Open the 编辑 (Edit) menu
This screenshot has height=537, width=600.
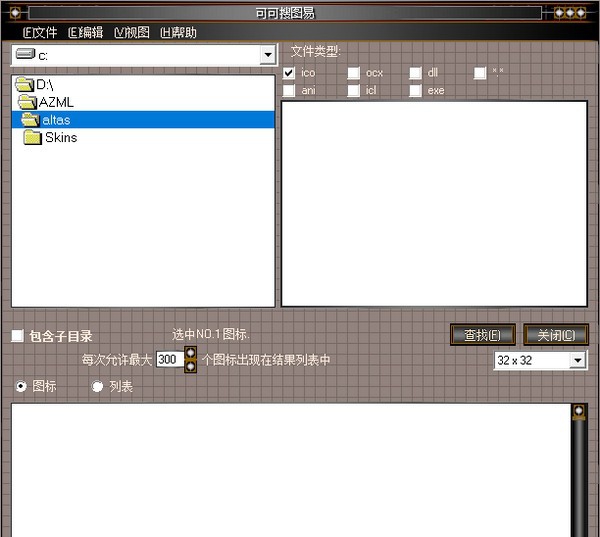(x=86, y=33)
